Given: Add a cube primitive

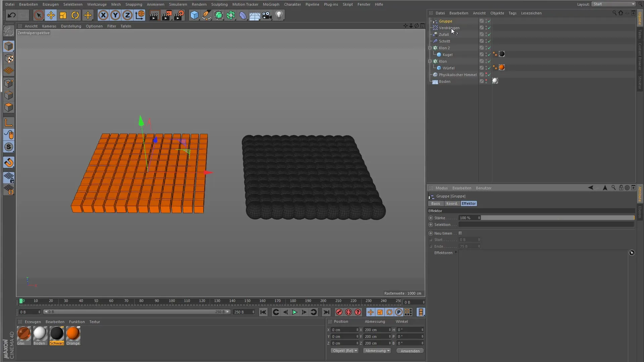Looking at the screenshot, I should 194,15.
